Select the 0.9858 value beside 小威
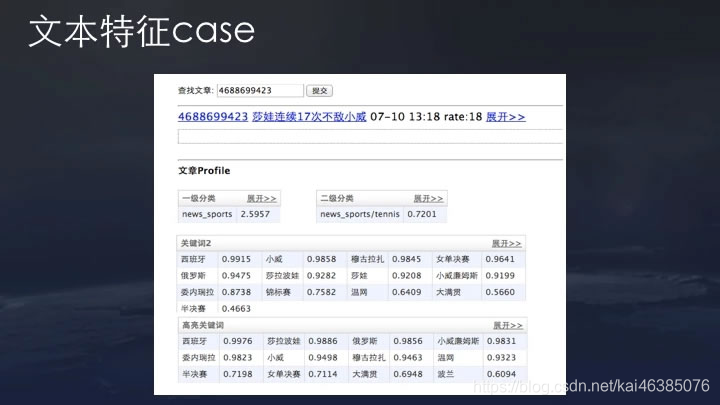The height and width of the screenshot is (405, 720). point(321,259)
